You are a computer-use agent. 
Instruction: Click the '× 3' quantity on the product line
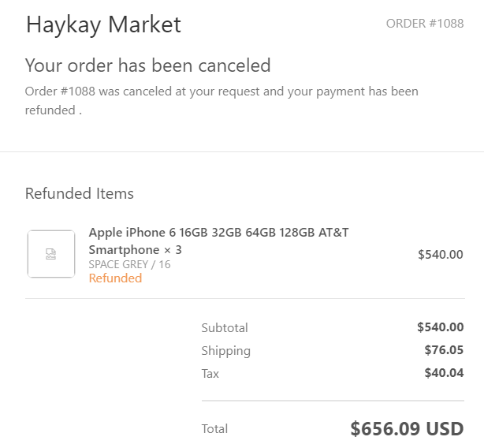point(173,249)
